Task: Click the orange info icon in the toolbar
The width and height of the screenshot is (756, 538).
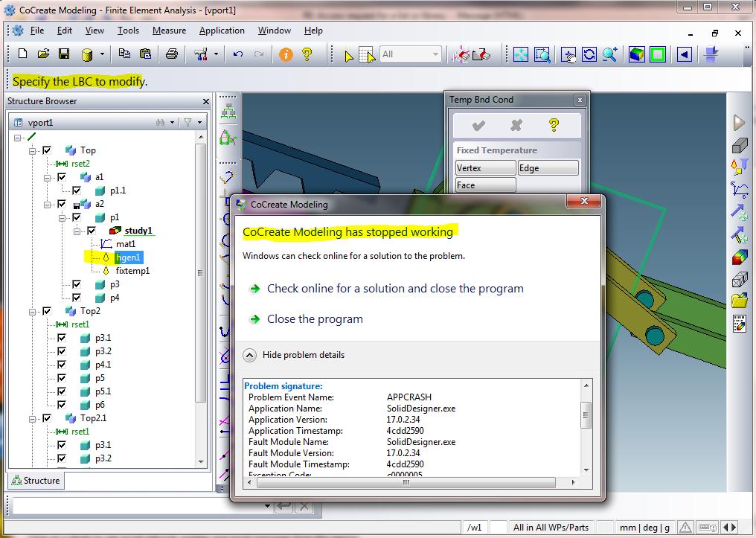Action: (286, 54)
